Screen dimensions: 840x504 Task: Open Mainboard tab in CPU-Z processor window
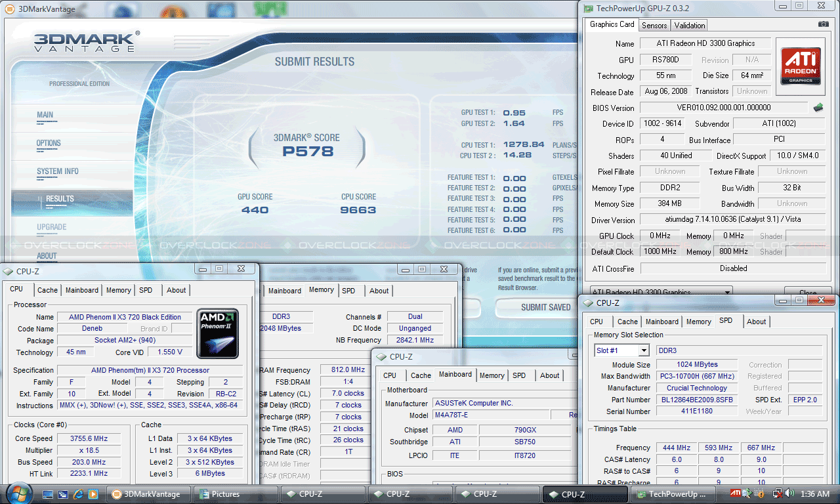coord(81,290)
